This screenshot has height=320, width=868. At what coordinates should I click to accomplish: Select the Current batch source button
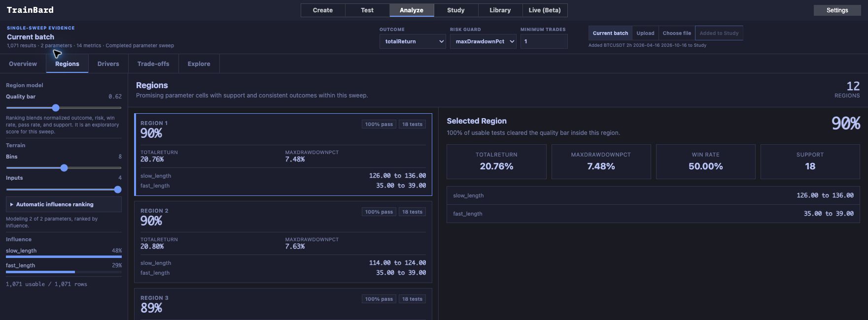pos(610,33)
